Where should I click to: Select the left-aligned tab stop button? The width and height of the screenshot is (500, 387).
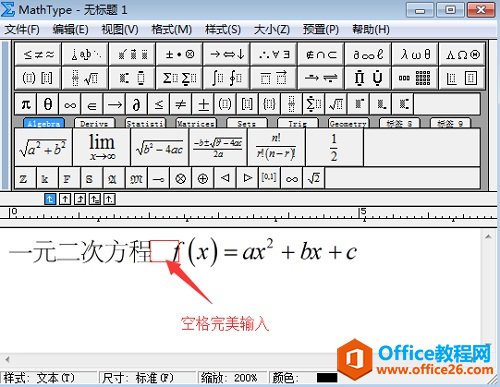coord(50,199)
